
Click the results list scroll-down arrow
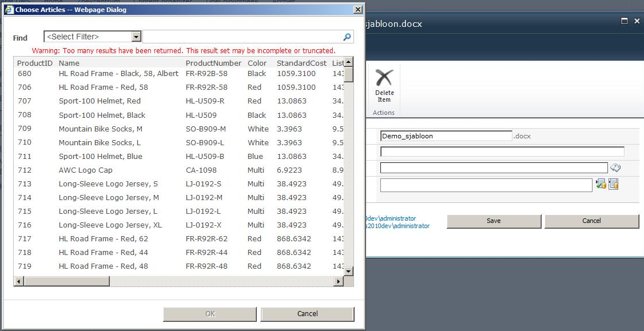[348, 269]
